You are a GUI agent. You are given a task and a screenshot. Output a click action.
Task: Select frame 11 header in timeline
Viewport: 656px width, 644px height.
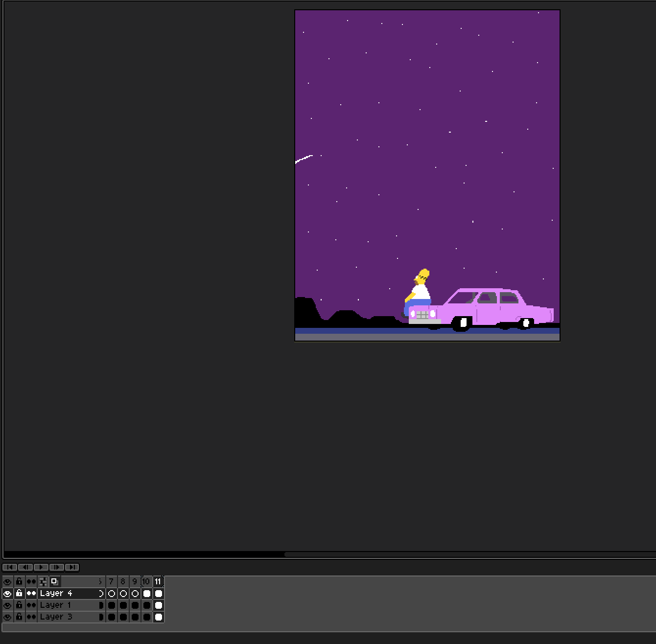(x=159, y=581)
